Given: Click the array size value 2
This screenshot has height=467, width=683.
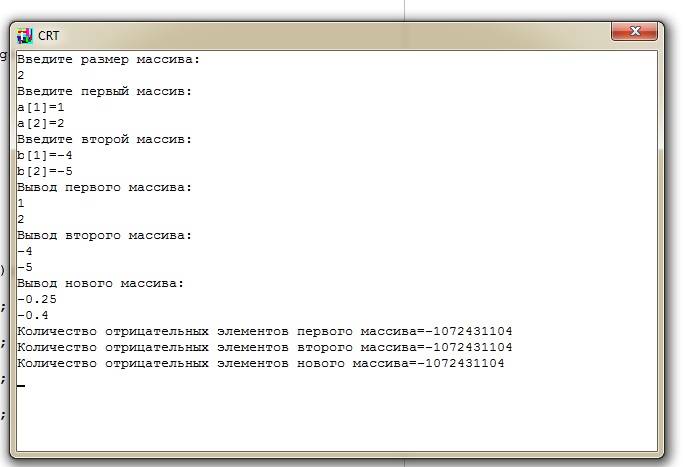Looking at the screenshot, I should tap(21, 75).
